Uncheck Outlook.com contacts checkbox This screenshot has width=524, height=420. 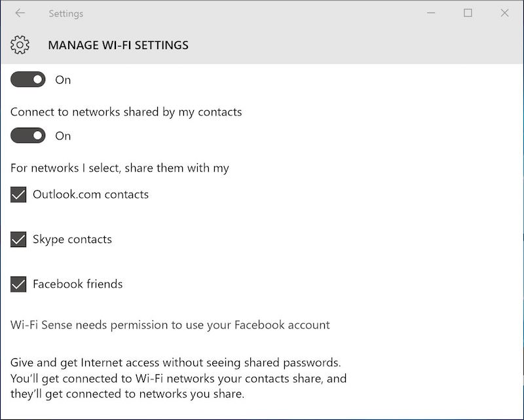click(18, 195)
